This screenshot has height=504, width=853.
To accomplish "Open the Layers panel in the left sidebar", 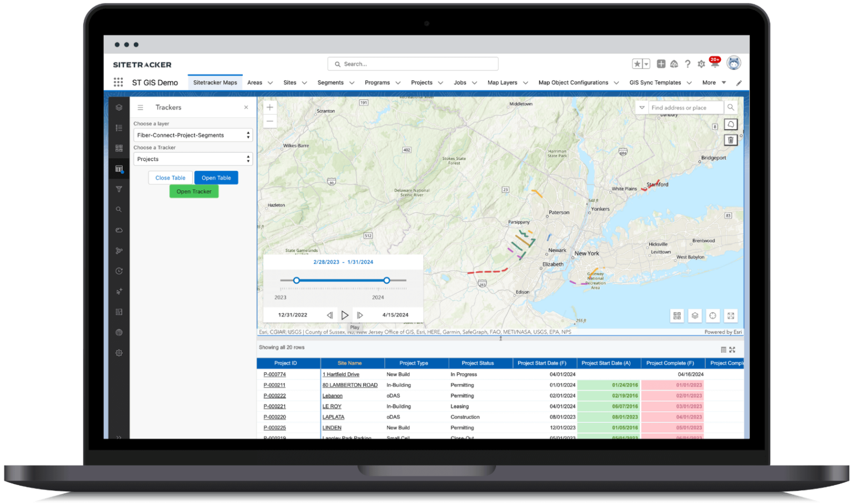I will (x=119, y=107).
